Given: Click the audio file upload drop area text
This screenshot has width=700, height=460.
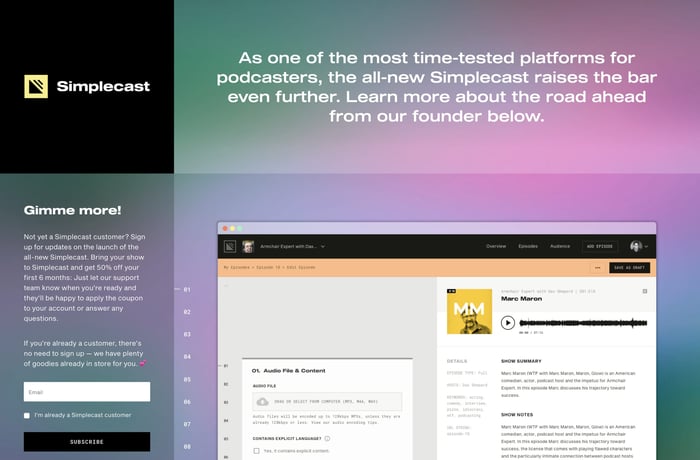Looking at the screenshot, I should [326, 401].
